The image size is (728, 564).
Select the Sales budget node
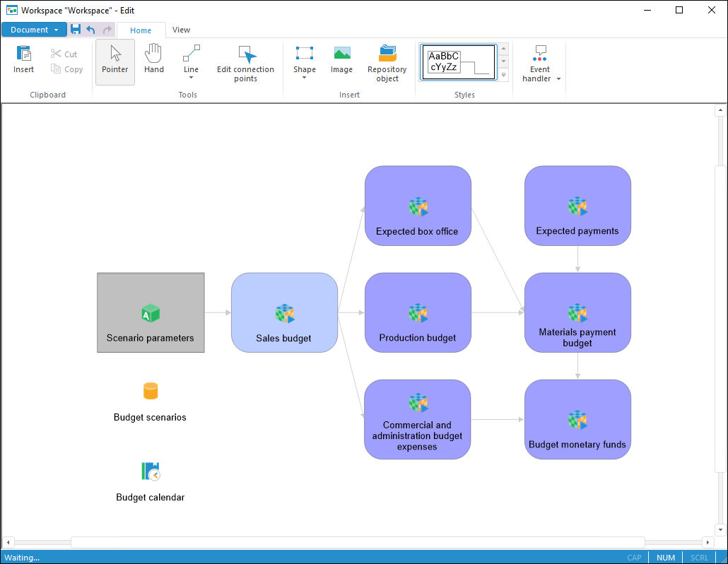pos(284,312)
